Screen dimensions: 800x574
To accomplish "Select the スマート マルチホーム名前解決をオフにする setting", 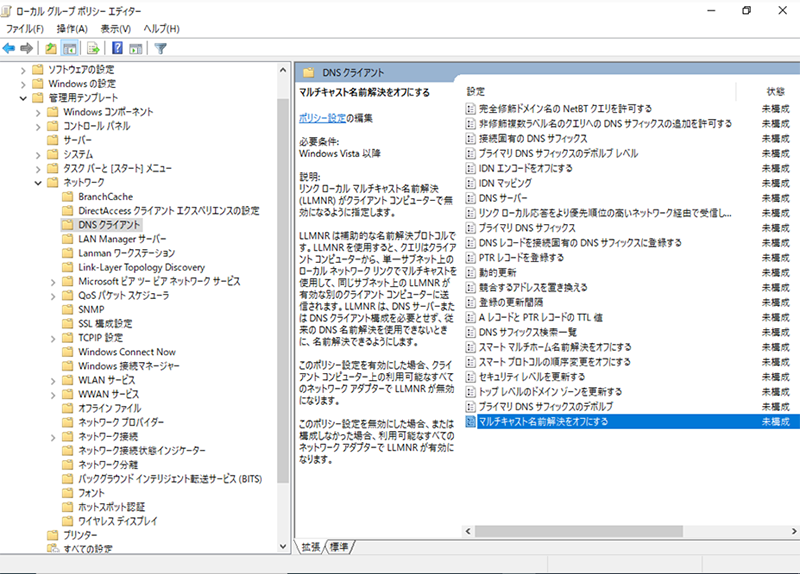I will tap(555, 347).
